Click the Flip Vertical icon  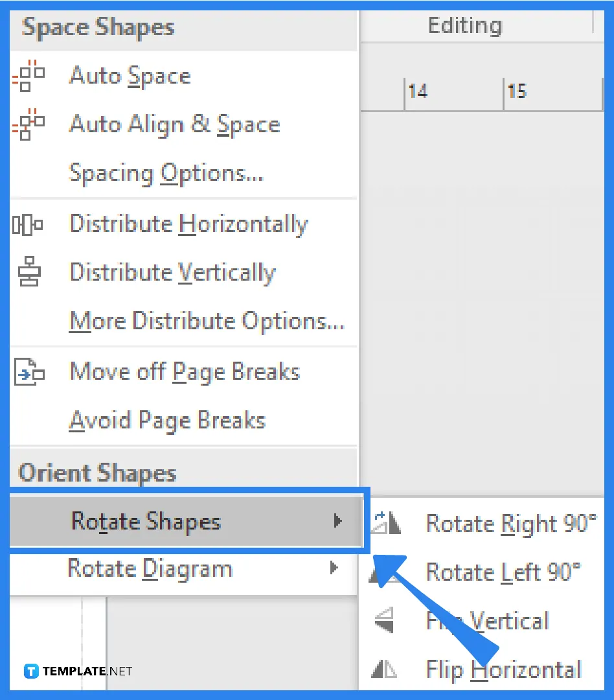387,621
